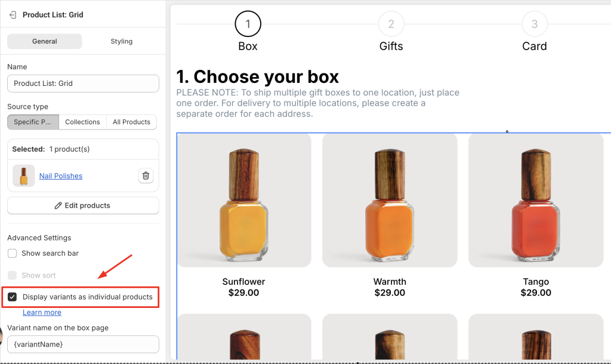Open the Learn more link
Viewport: 611px width, 364px height.
42,313
